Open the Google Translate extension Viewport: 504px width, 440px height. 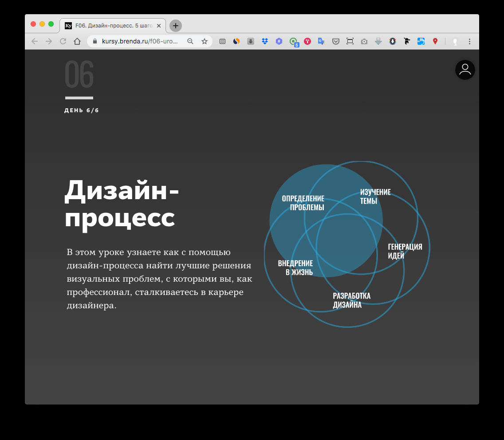click(321, 41)
